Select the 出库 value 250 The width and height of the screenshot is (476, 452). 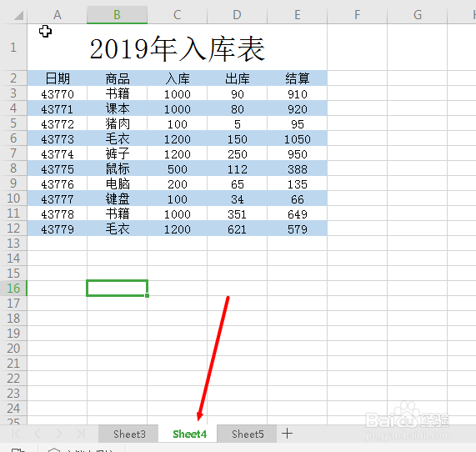[x=237, y=153]
